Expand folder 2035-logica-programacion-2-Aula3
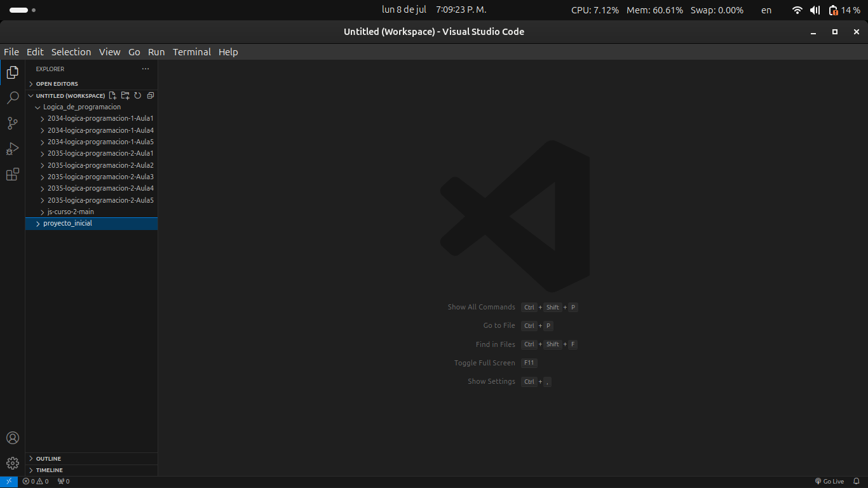Image resolution: width=868 pixels, height=488 pixels. (x=92, y=177)
